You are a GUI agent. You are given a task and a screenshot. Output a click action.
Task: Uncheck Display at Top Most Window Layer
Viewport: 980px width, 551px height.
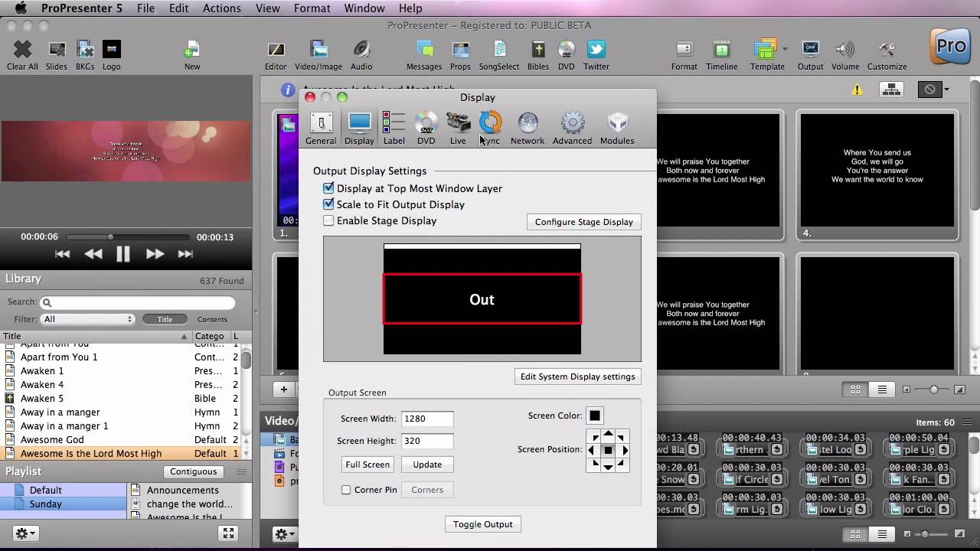click(x=328, y=188)
